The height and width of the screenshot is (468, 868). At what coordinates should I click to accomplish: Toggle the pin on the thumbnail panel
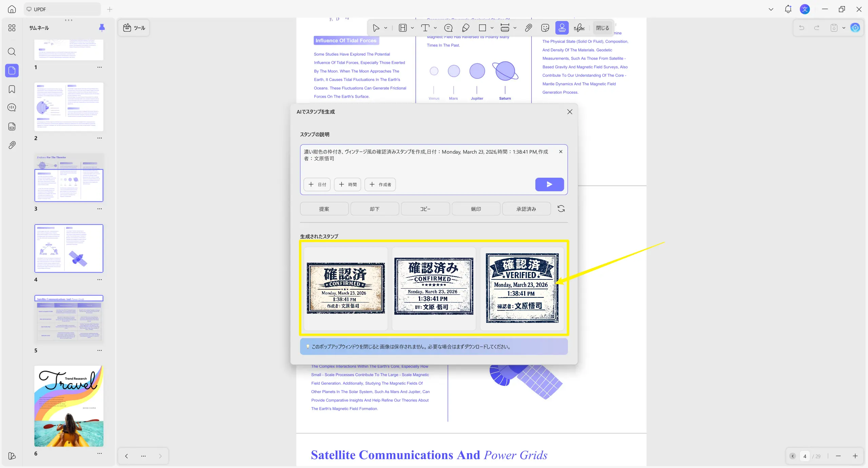pos(102,28)
